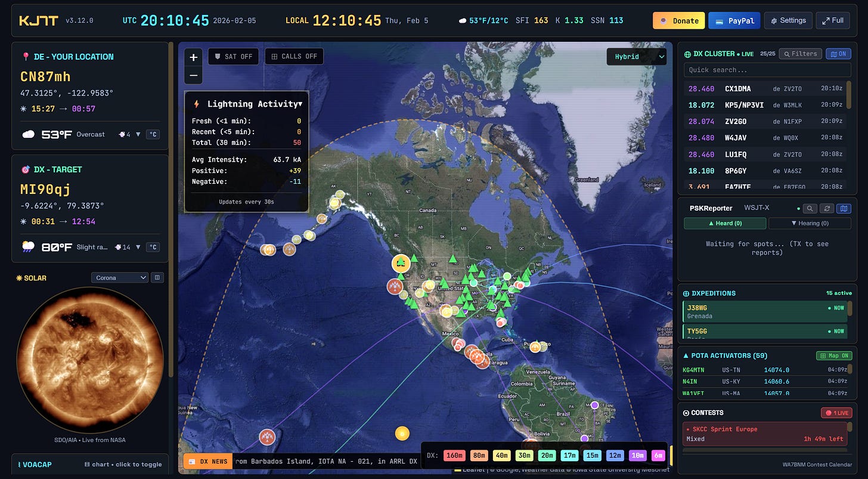The image size is (868, 479).
Task: Switch DE weather to °C units
Action: [x=153, y=134]
